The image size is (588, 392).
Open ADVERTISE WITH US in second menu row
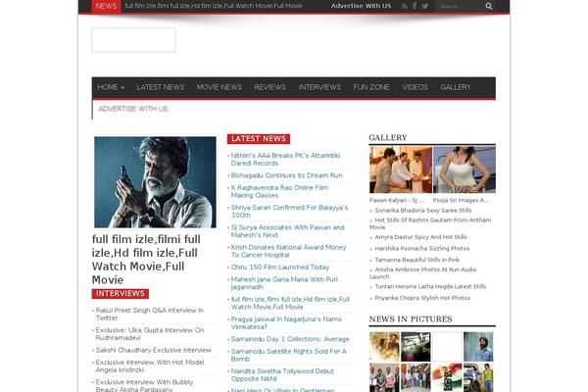click(132, 109)
